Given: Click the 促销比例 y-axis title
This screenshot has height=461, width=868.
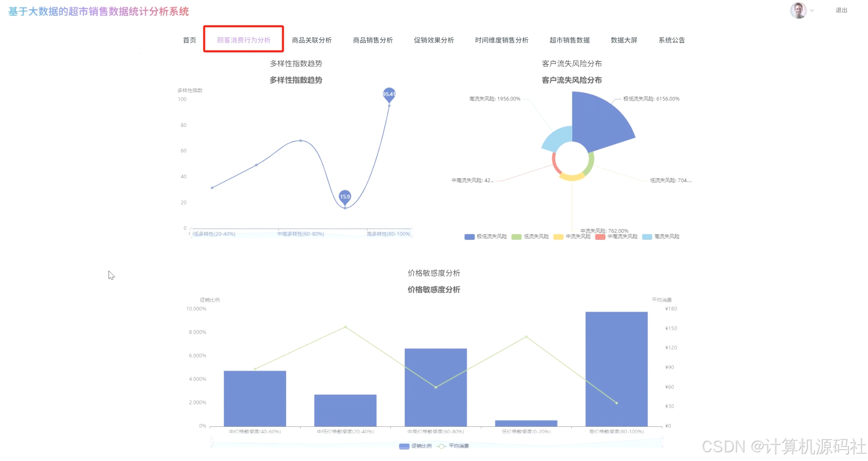Looking at the screenshot, I should [210, 300].
